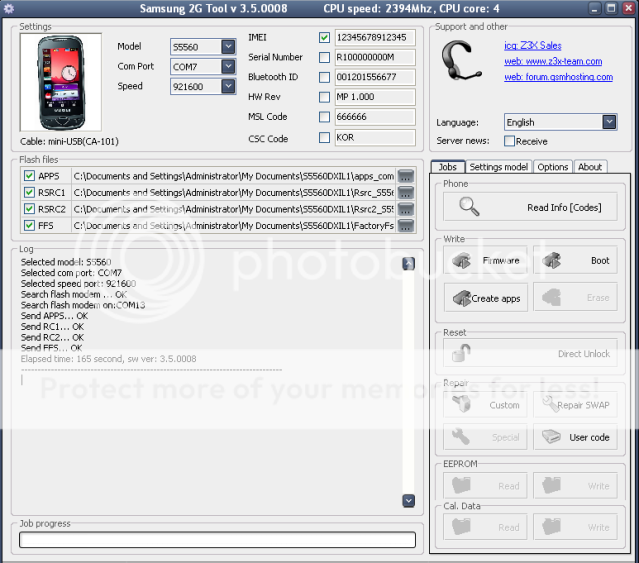Image resolution: width=639 pixels, height=563 pixels.
Task: Click the Boot chip icon
Action: [552, 261]
